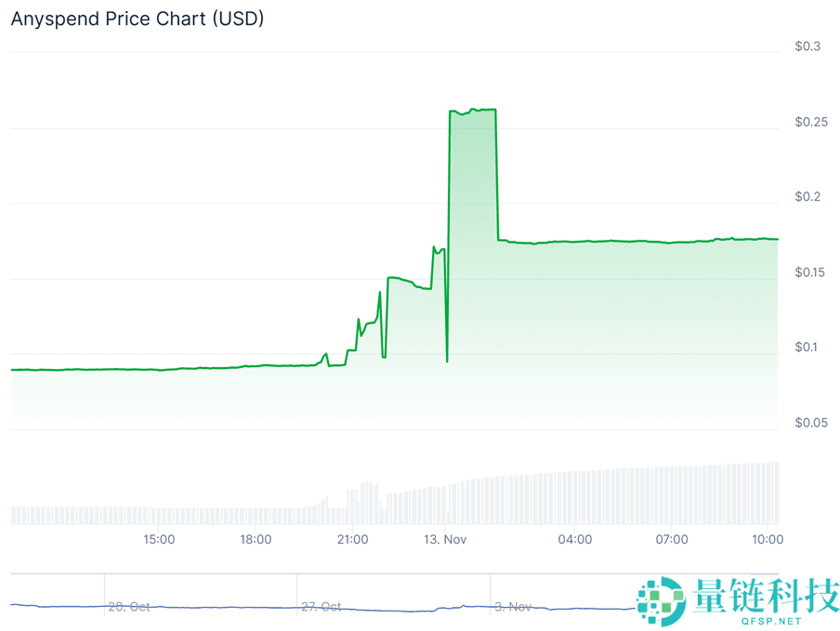The height and width of the screenshot is (631, 840).
Task: Select the 15:00 time axis label
Action: [159, 539]
